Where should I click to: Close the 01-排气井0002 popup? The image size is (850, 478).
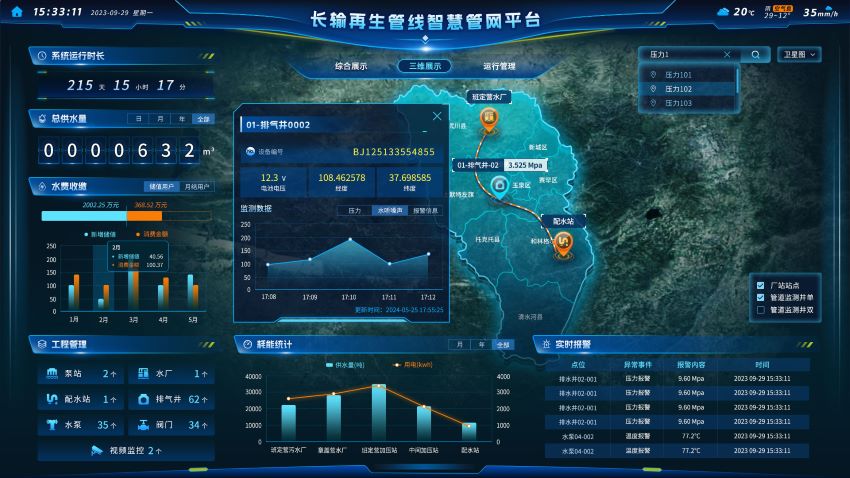[x=437, y=116]
